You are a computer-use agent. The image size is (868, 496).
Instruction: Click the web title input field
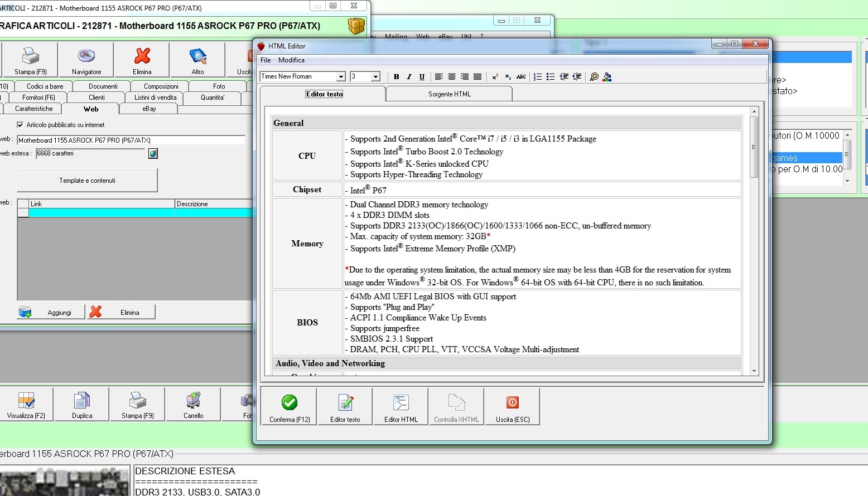click(x=131, y=140)
